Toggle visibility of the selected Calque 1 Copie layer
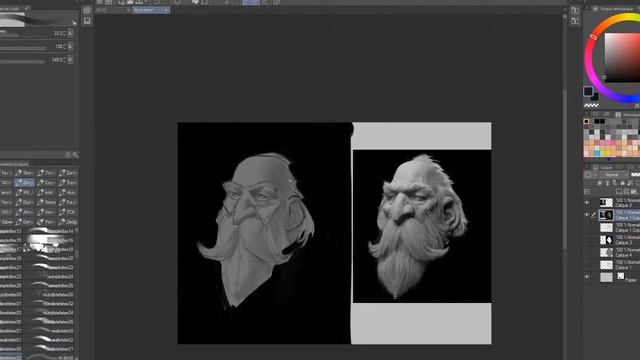The height and width of the screenshot is (360, 640). coord(587,215)
